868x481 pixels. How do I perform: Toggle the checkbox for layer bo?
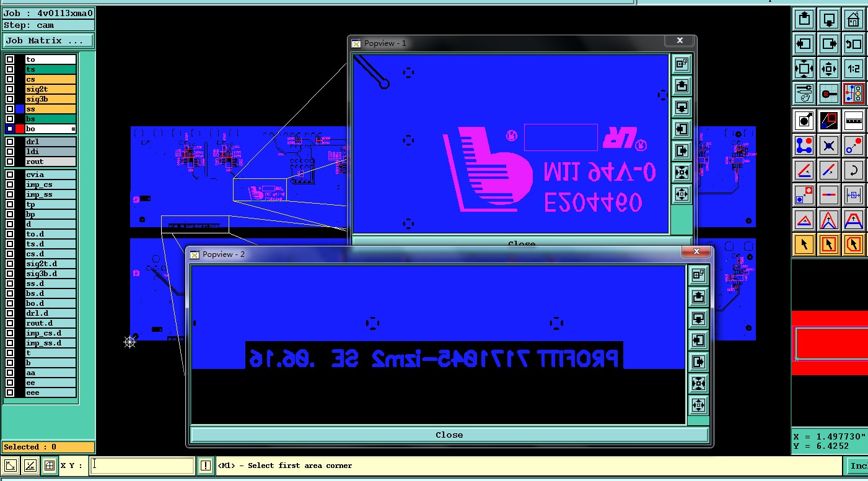coord(10,129)
